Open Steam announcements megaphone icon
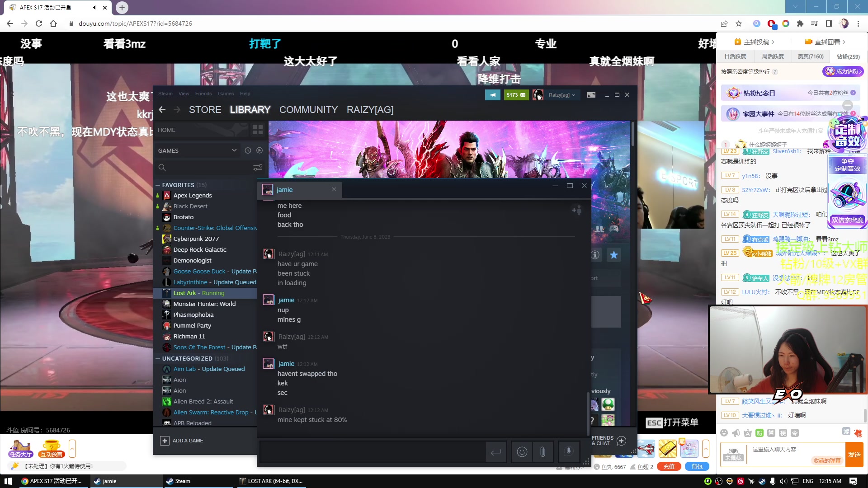Image resolution: width=868 pixels, height=488 pixels. click(493, 95)
